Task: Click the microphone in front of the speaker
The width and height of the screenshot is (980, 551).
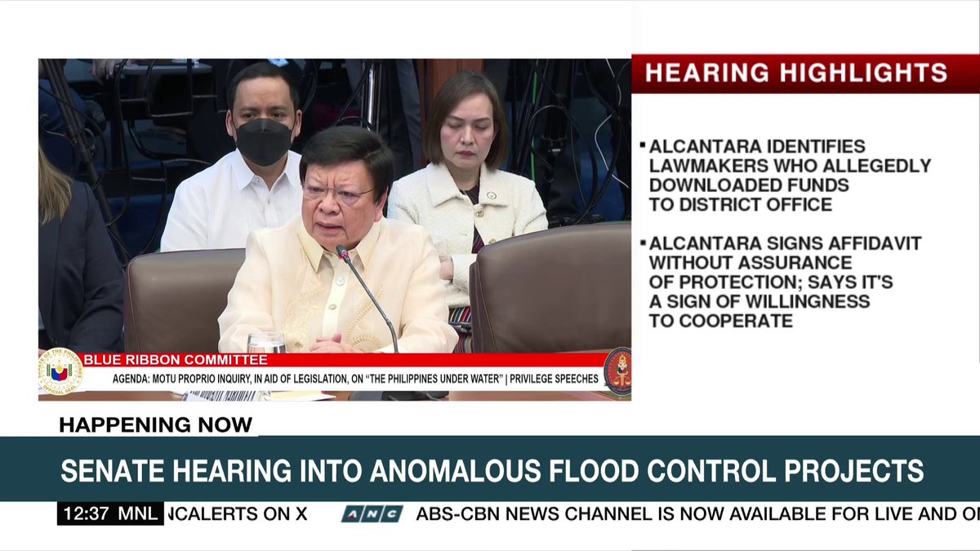Action: [x=368, y=298]
